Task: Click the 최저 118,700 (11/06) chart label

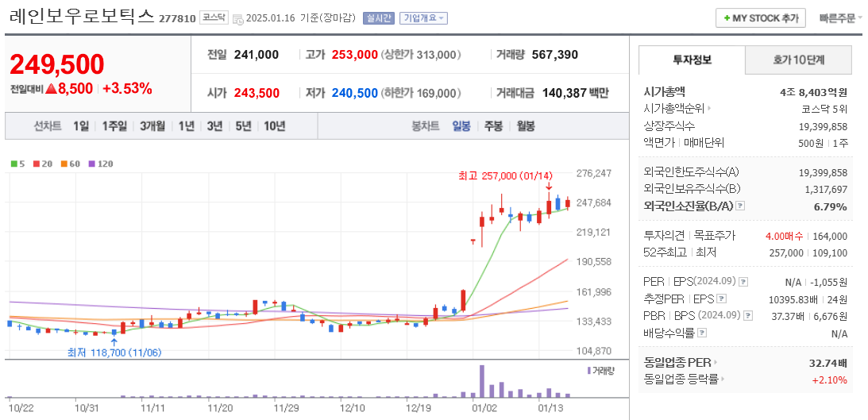Action: [x=115, y=352]
